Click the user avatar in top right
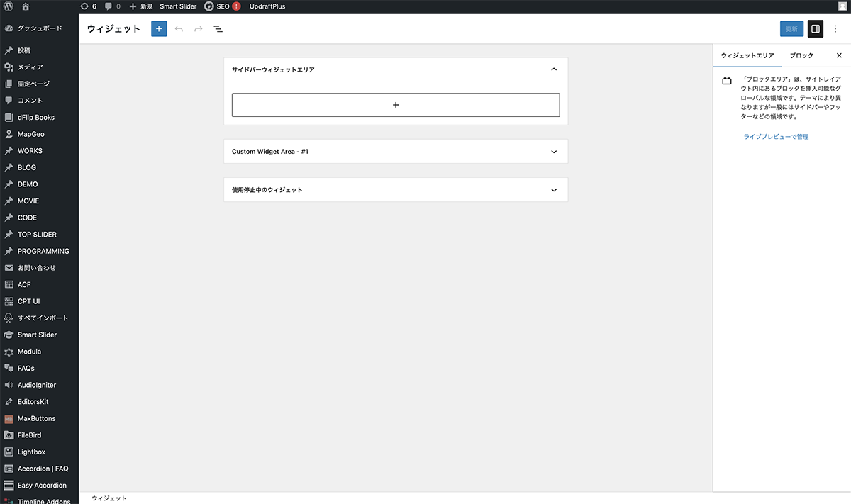Screen dimensions: 851x504 pyautogui.click(x=842, y=6)
